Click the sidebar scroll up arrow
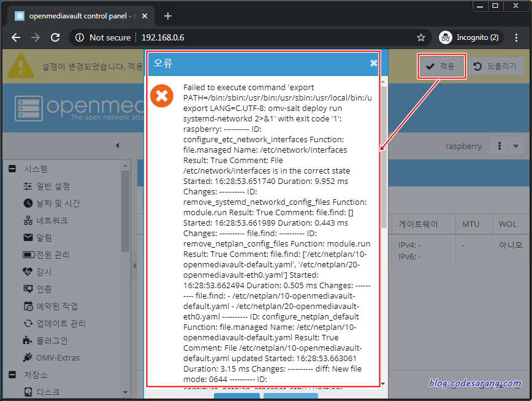Image resolution: width=532 pixels, height=401 pixels. tap(125, 166)
